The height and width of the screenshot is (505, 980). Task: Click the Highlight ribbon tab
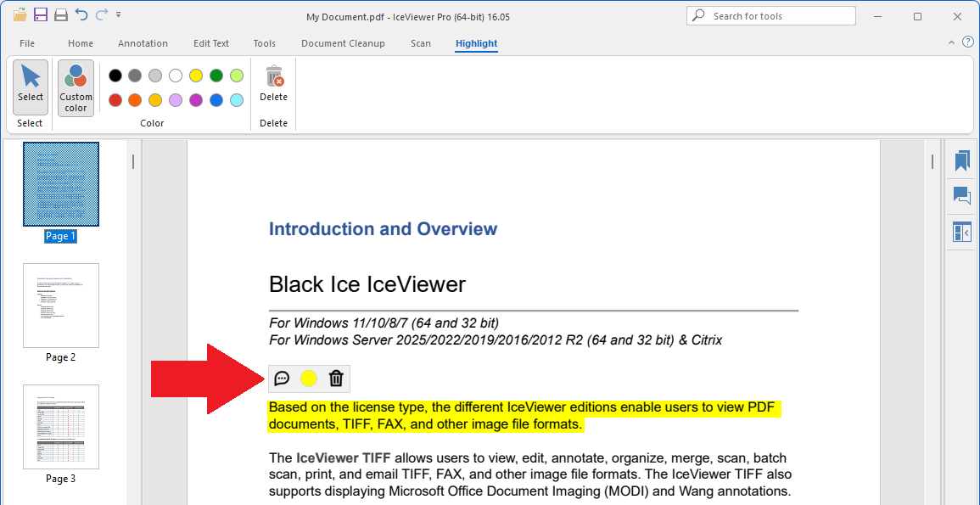(476, 43)
